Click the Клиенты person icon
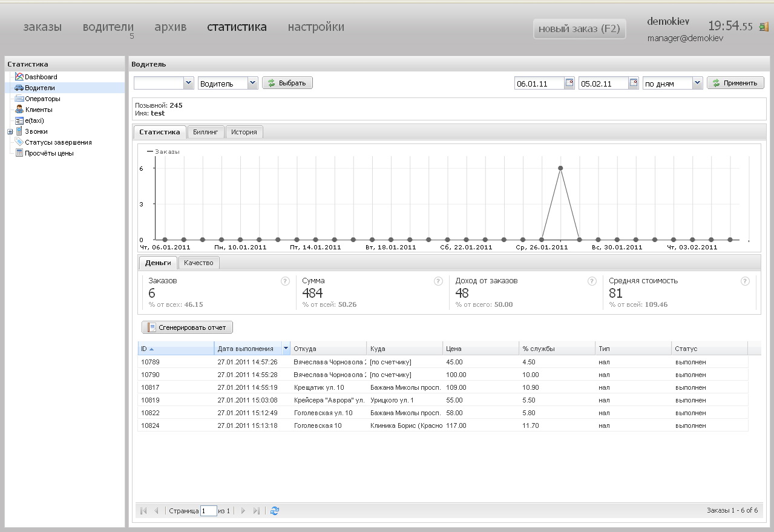Viewport: 774px width, 532px height. coord(19,110)
